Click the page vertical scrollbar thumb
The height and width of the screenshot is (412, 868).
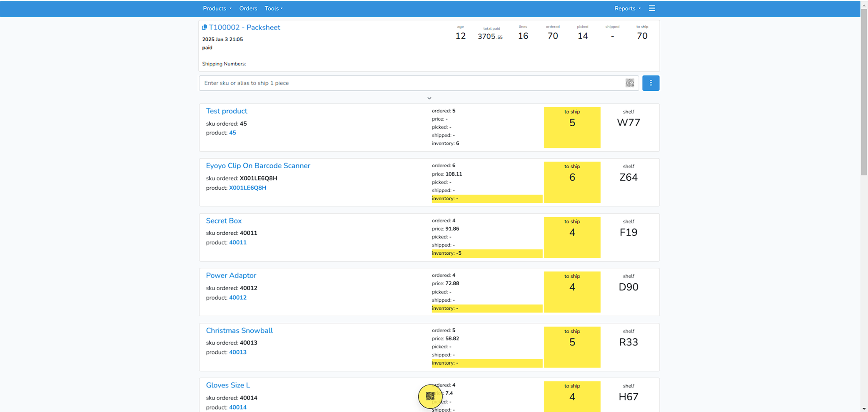pyautogui.click(x=864, y=92)
